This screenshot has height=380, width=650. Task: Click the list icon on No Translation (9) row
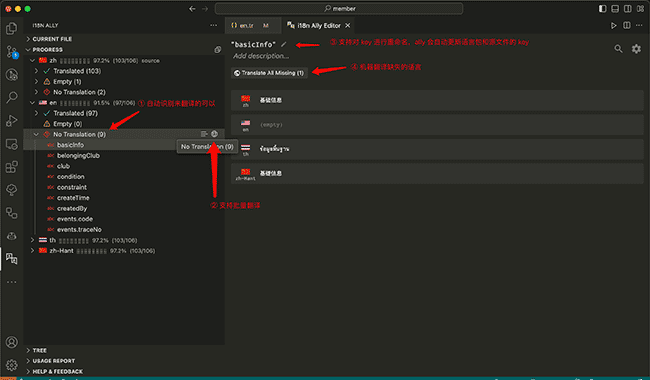click(x=204, y=134)
